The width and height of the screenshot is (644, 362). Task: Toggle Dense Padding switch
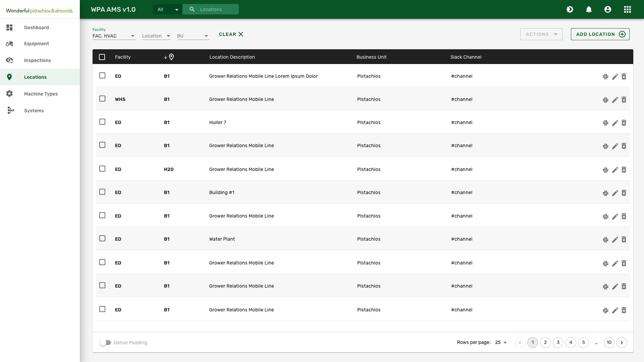[x=105, y=343]
